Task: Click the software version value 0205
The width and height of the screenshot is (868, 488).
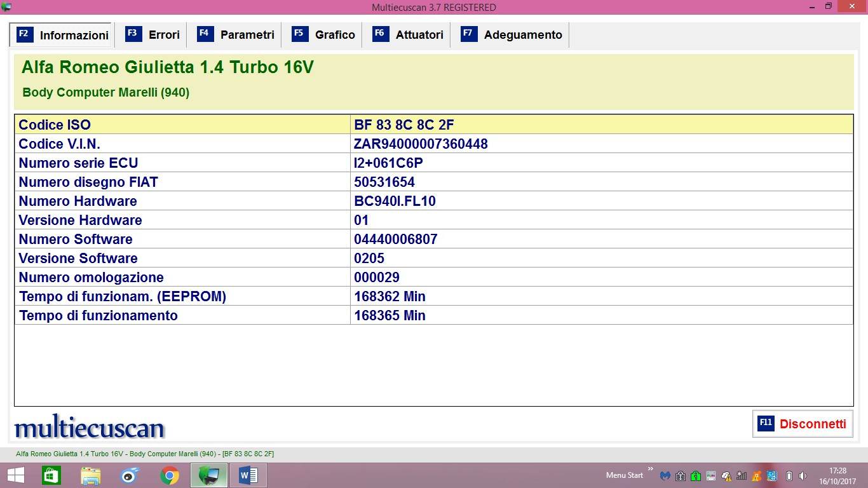Action: click(369, 258)
